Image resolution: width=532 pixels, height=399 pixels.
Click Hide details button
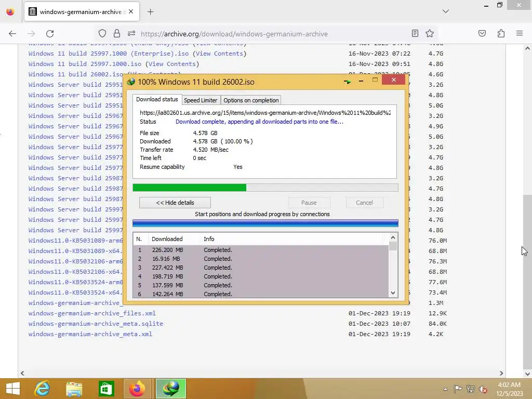pos(175,203)
